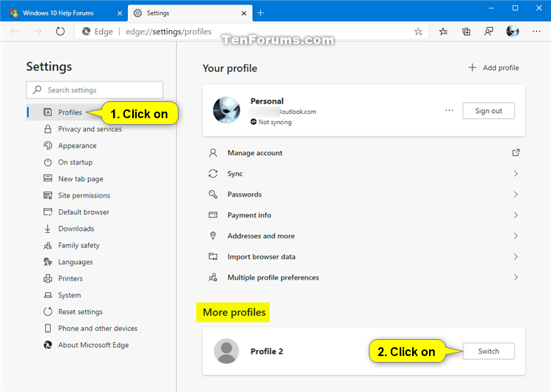This screenshot has height=392, width=551.
Task: Expand the Passwords row chevron
Action: click(516, 195)
